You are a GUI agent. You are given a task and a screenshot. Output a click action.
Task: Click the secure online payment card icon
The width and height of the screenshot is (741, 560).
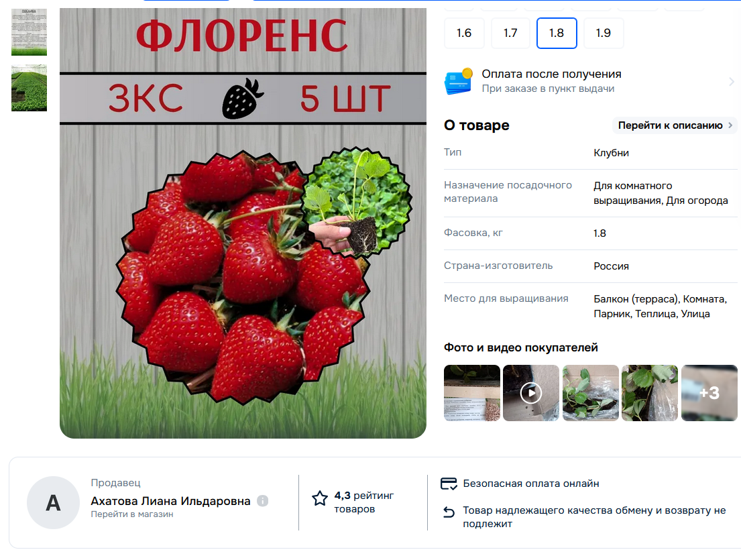pyautogui.click(x=449, y=484)
